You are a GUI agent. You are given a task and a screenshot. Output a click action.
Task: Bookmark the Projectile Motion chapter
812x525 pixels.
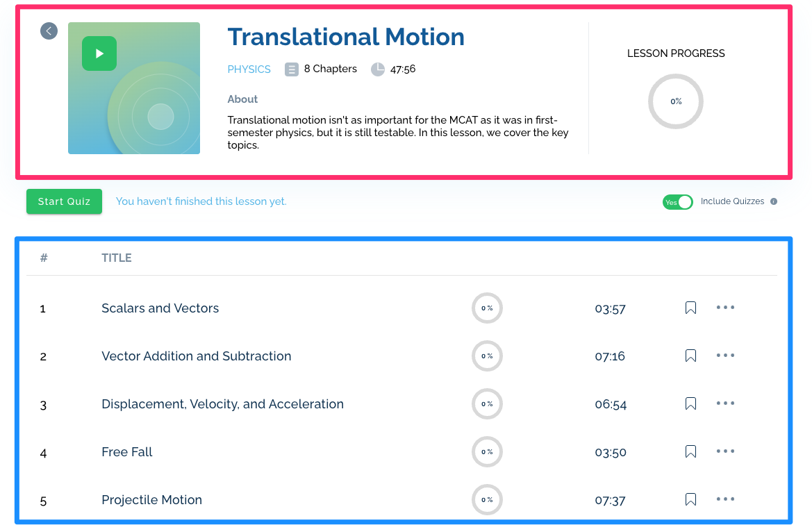tap(690, 499)
